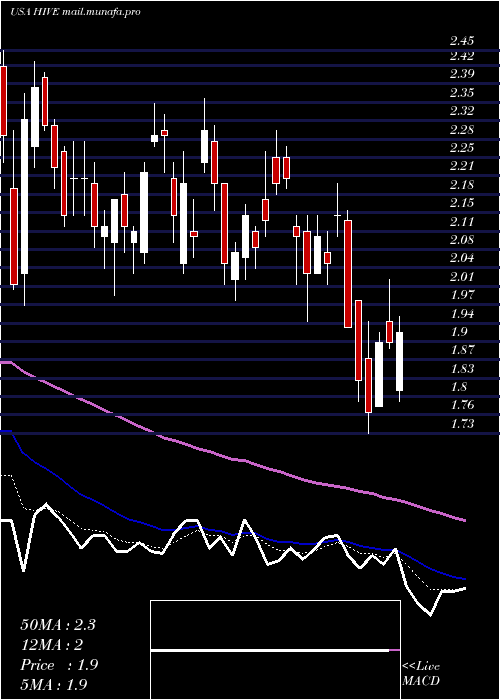The width and height of the screenshot is (500, 700).
Task: Click the '<<Live MACD' label
Action: pos(421,674)
